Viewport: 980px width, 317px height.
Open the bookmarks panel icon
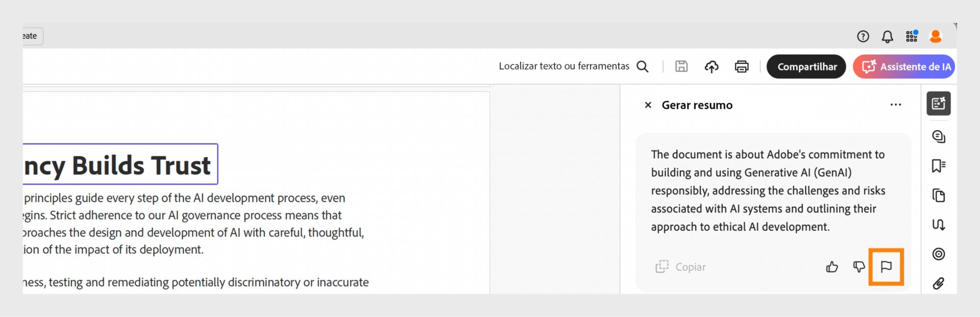tap(939, 166)
